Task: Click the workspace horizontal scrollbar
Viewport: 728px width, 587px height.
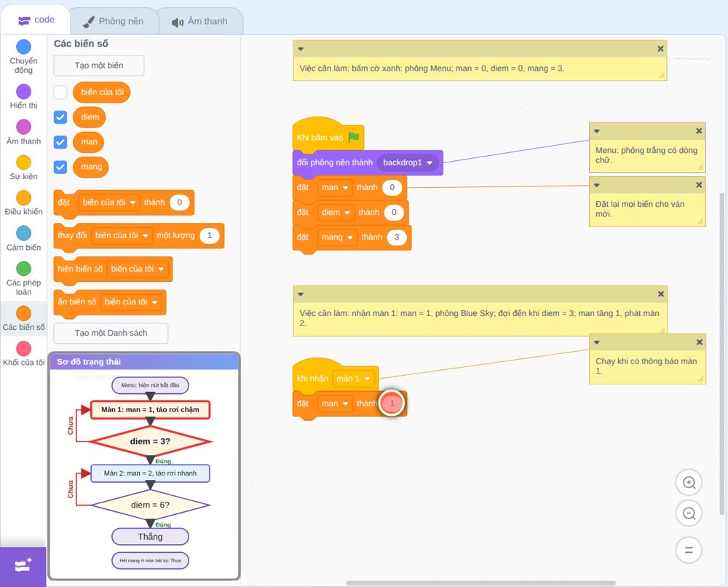Action: click(x=481, y=583)
